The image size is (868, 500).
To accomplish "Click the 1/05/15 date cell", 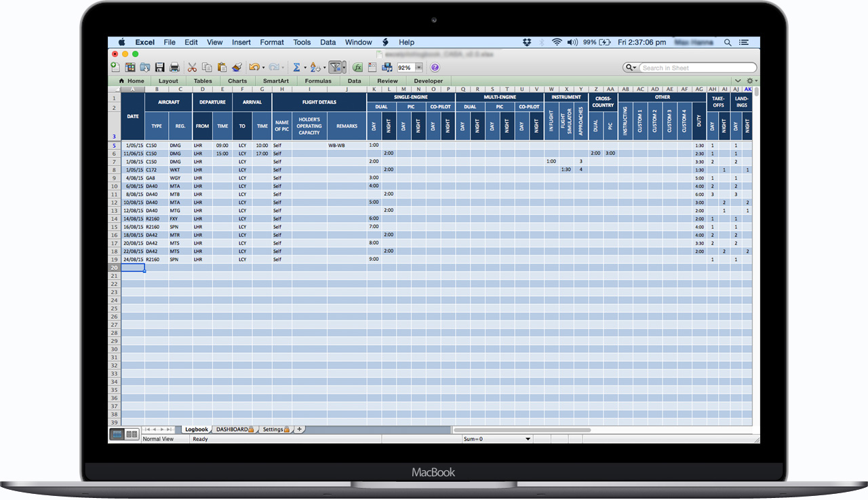I will point(133,146).
